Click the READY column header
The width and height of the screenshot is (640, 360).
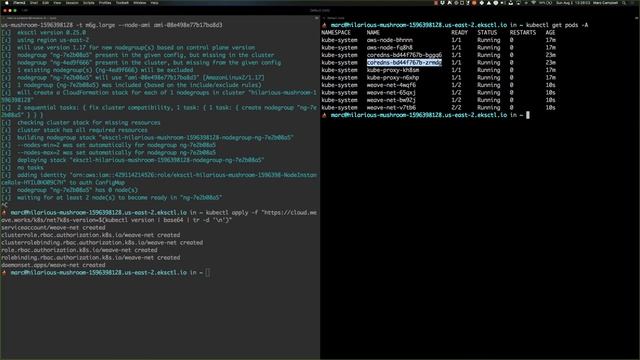(459, 33)
